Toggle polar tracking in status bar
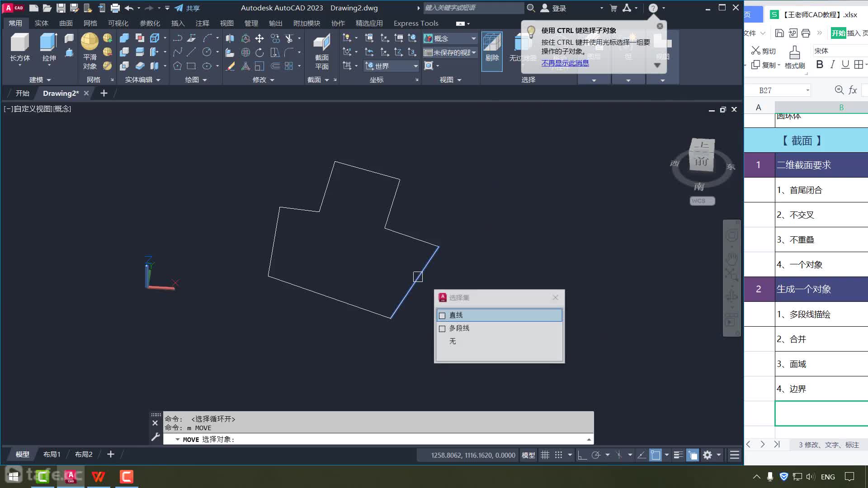 point(596,455)
